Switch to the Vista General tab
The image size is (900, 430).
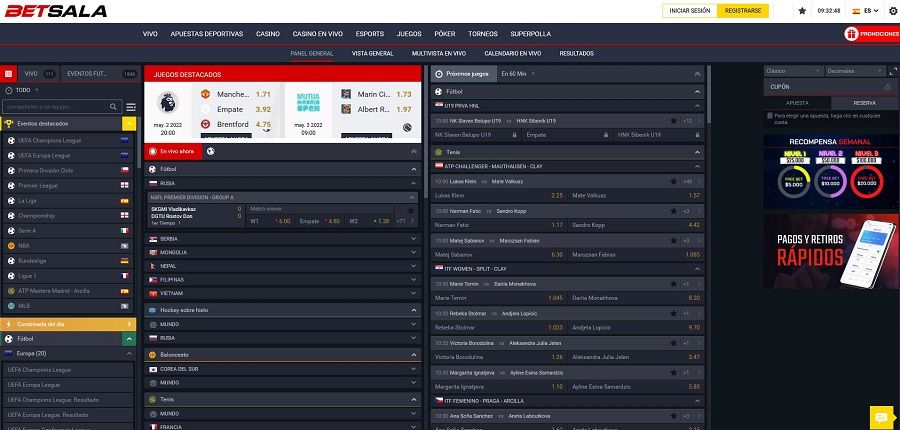(x=373, y=53)
